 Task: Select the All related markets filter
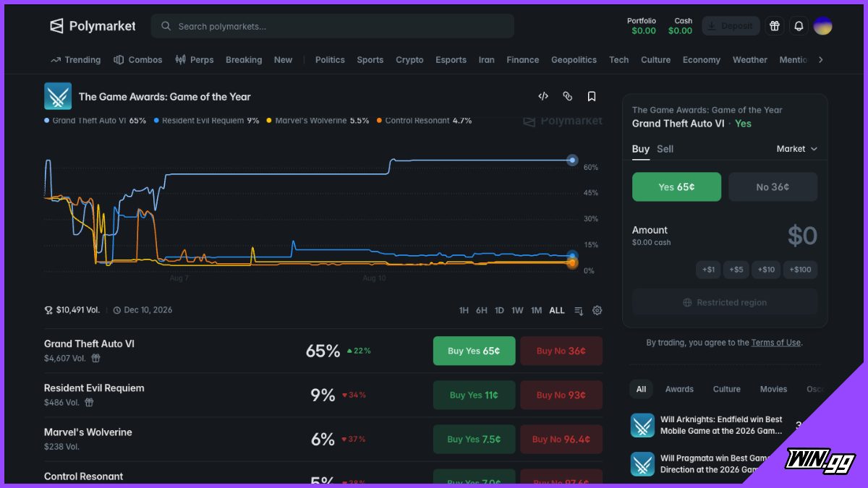tap(641, 389)
